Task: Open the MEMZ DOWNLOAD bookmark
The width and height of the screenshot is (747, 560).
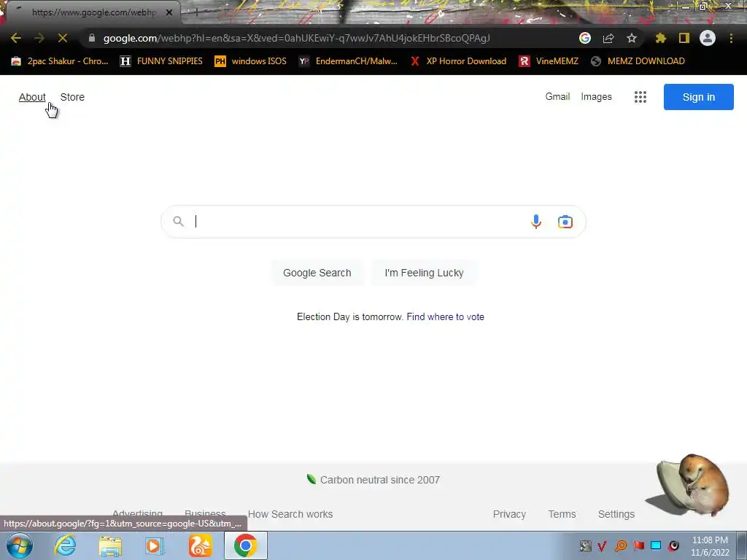Action: tap(638, 61)
